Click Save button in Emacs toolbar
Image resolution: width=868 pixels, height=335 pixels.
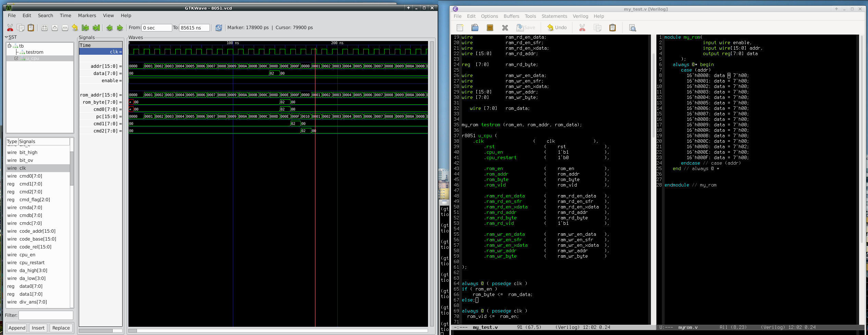[526, 28]
